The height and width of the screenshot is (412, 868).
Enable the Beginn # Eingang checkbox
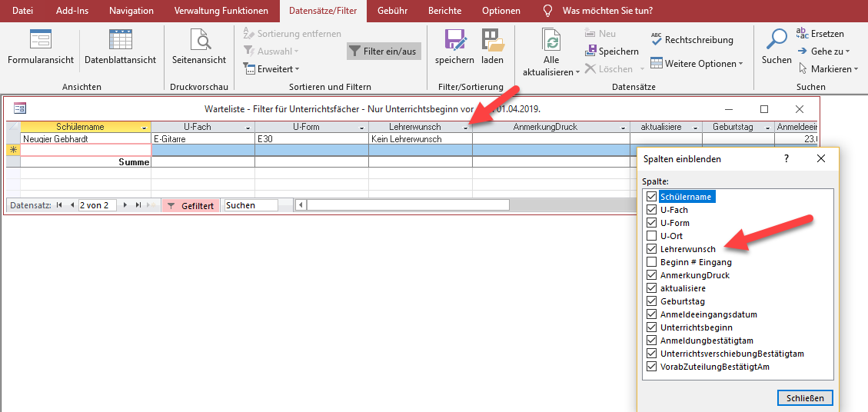point(652,262)
